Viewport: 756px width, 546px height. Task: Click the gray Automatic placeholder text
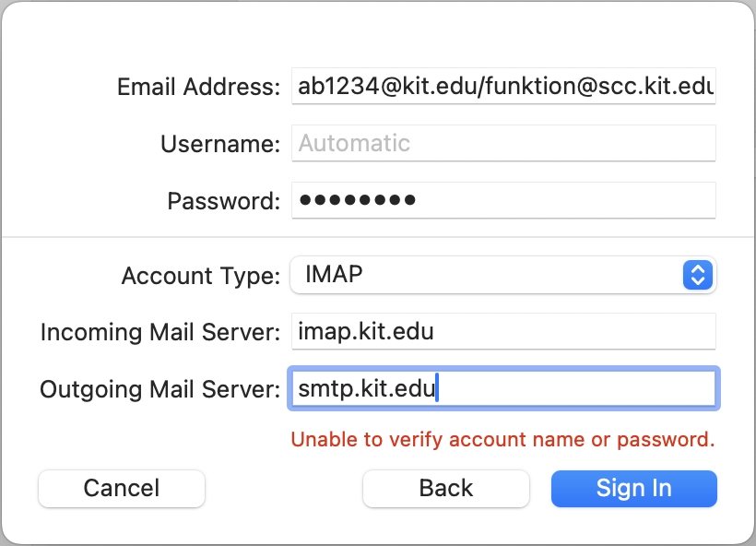(x=354, y=144)
